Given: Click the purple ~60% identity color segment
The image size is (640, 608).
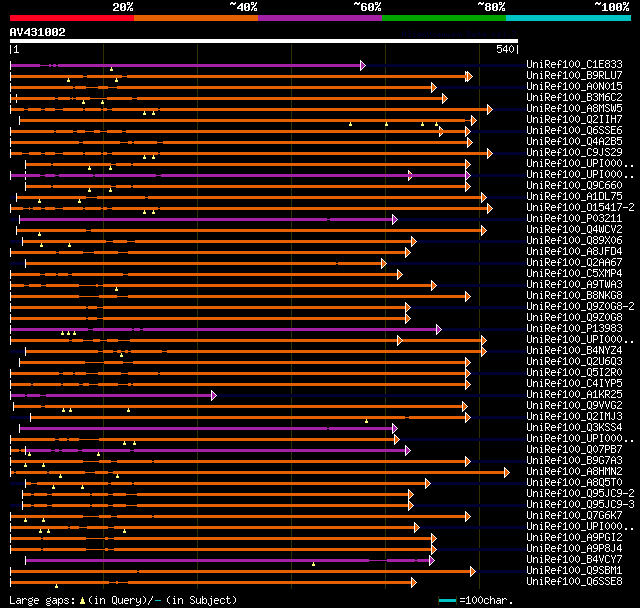Looking at the screenshot, I should click(320, 18).
